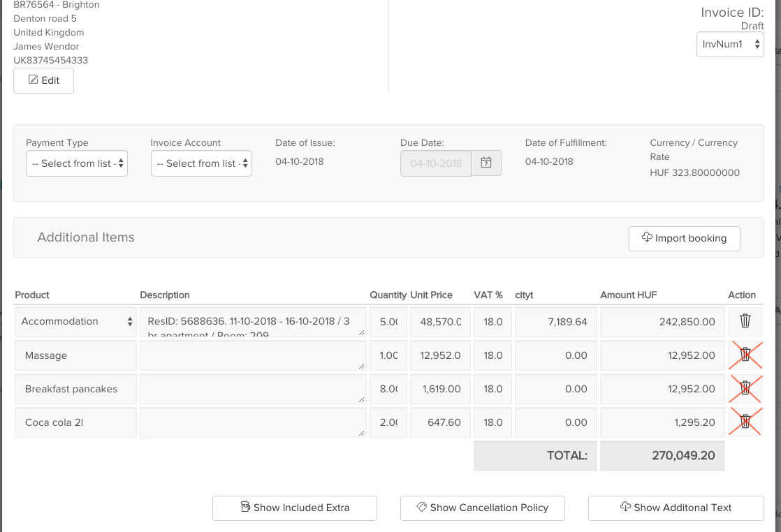The image size is (781, 532).
Task: Remove the Coca cola 2l line item
Action: point(745,422)
